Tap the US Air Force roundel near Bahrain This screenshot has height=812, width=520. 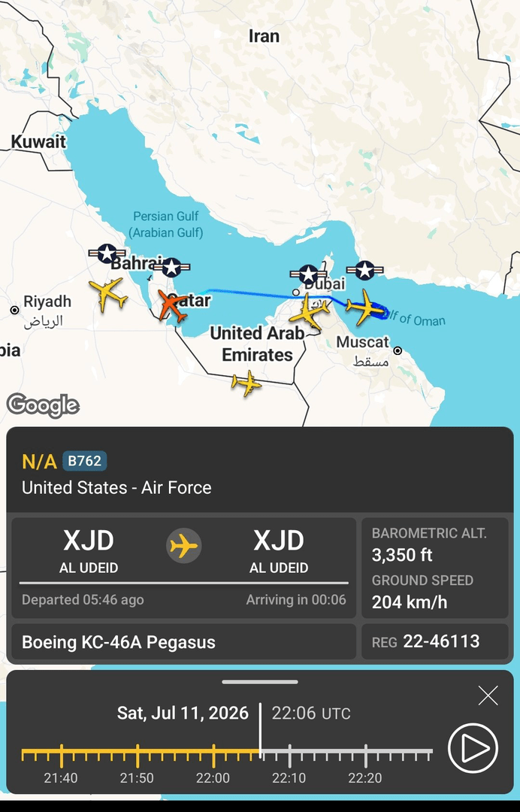(x=107, y=254)
